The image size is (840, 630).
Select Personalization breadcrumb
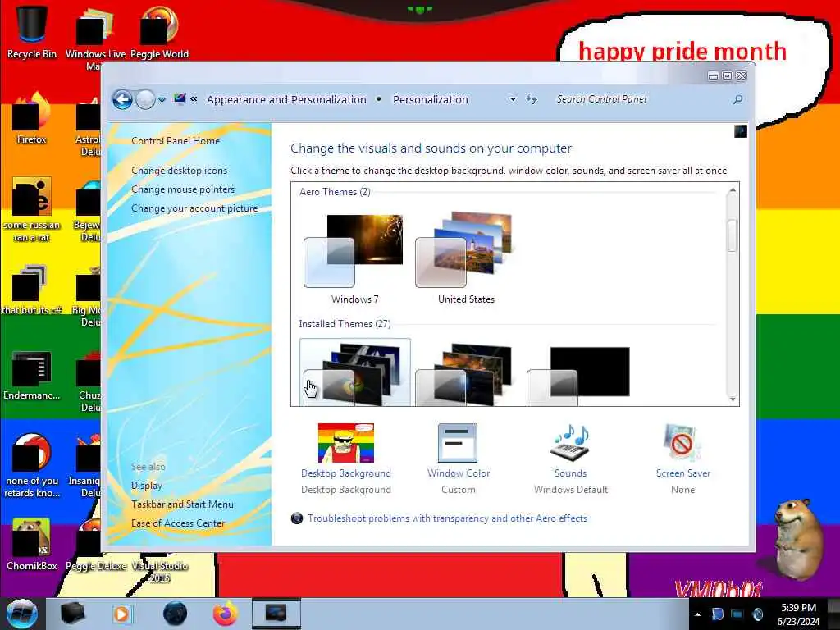(x=431, y=99)
